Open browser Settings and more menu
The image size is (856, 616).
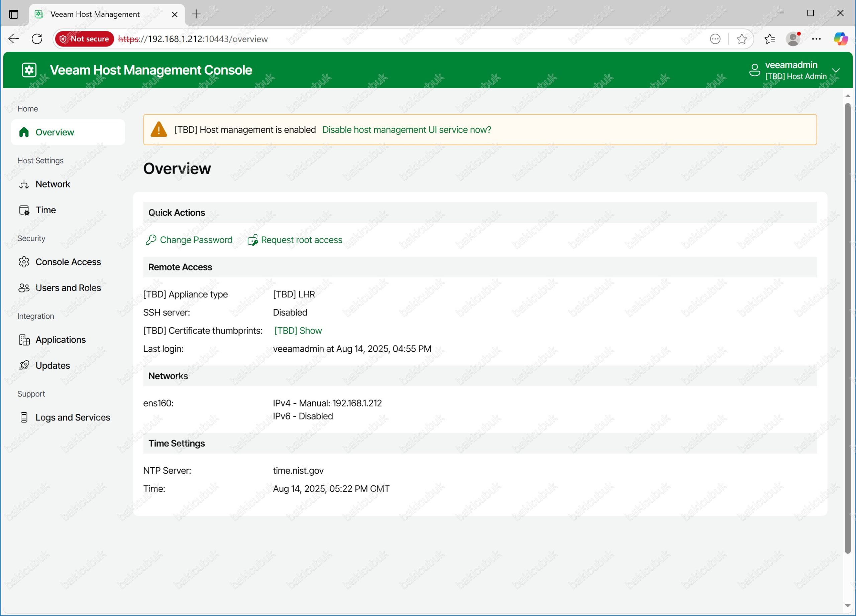coord(816,39)
